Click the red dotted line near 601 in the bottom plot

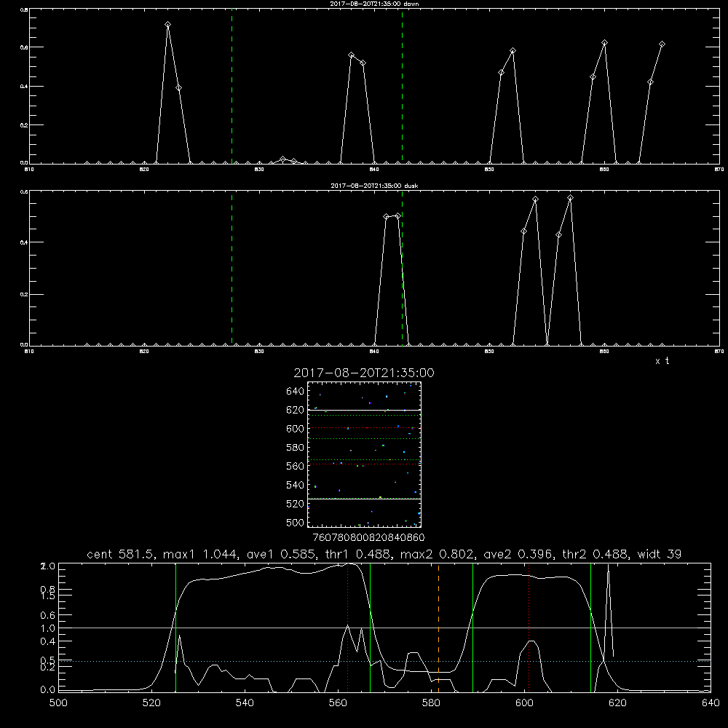529,628
